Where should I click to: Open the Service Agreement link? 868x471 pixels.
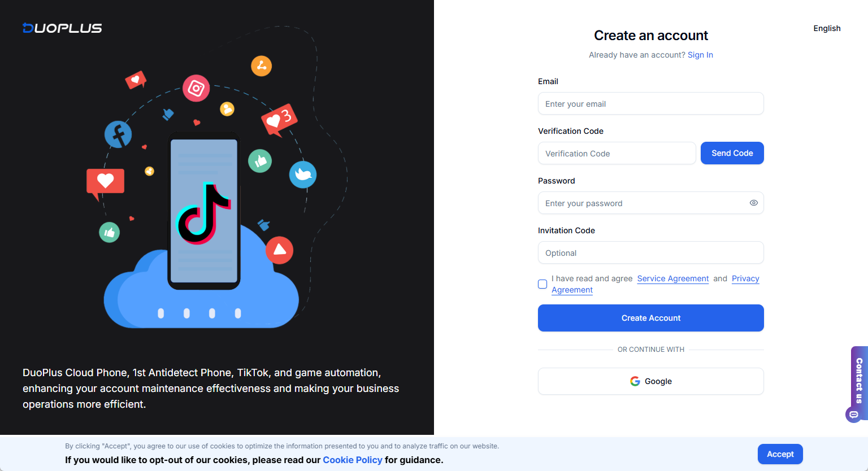coord(672,278)
